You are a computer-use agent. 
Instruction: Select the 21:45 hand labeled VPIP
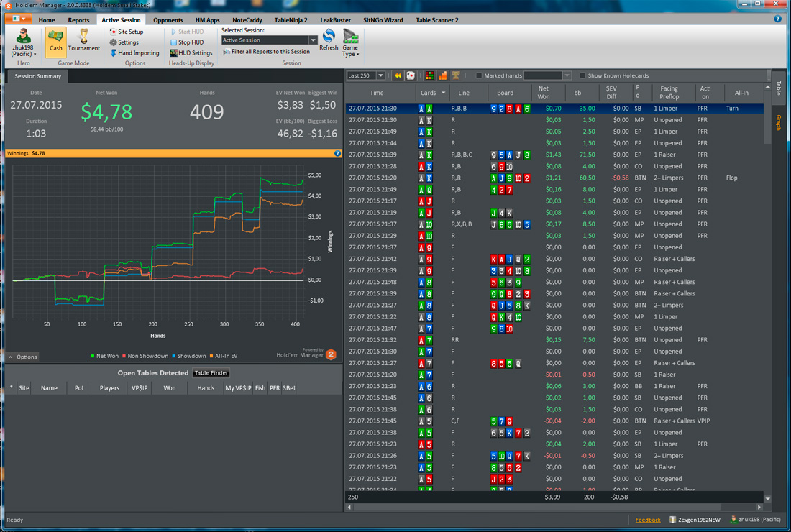(x=554, y=421)
